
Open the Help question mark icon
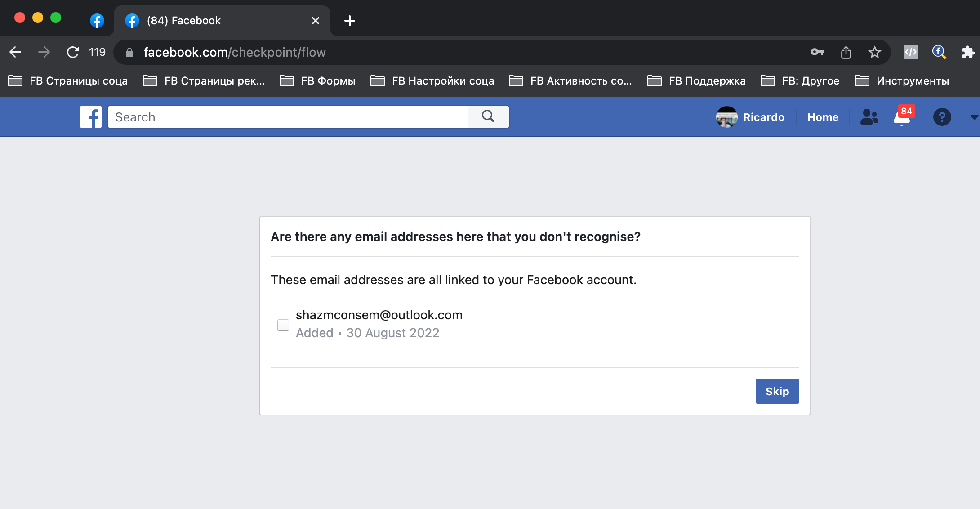[x=942, y=117]
